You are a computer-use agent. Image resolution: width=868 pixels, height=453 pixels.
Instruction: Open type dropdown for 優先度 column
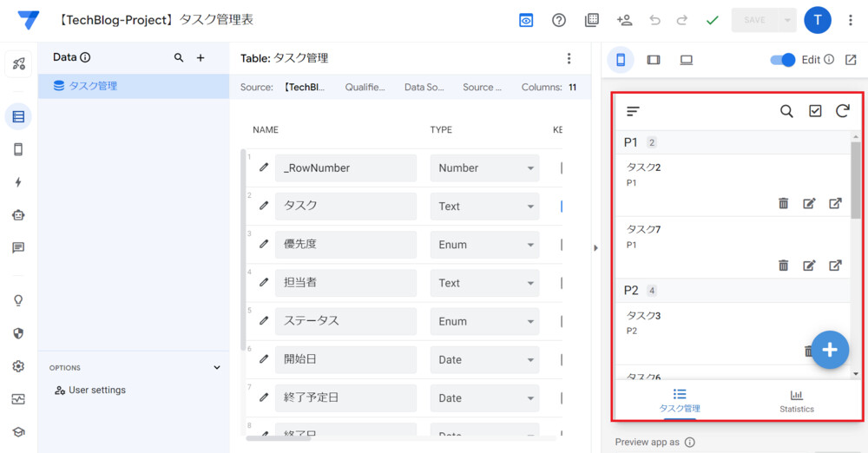(484, 245)
